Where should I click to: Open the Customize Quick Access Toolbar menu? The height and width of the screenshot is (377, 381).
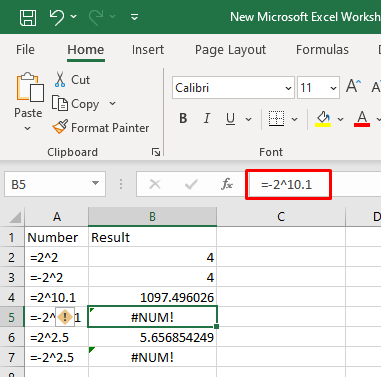pyautogui.click(x=134, y=17)
